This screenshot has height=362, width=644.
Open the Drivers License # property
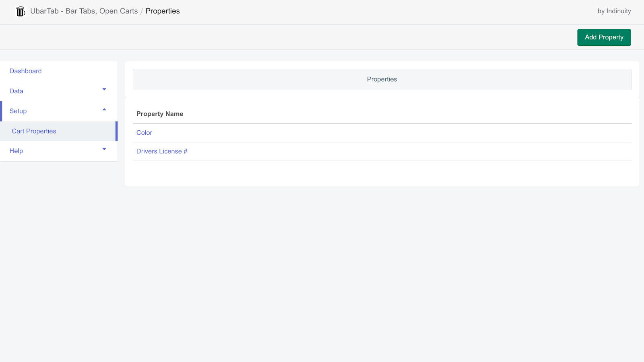point(161,151)
